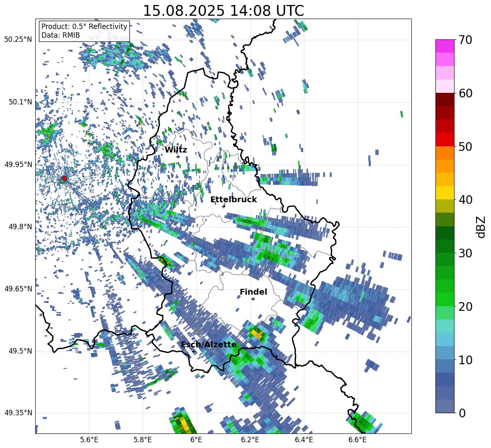Click the 10 value on the colorbar
The width and height of the screenshot is (491, 448).
[x=465, y=360]
